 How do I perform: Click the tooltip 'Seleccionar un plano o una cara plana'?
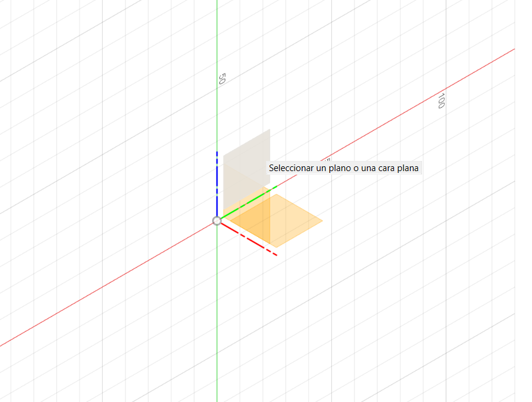[x=344, y=168]
